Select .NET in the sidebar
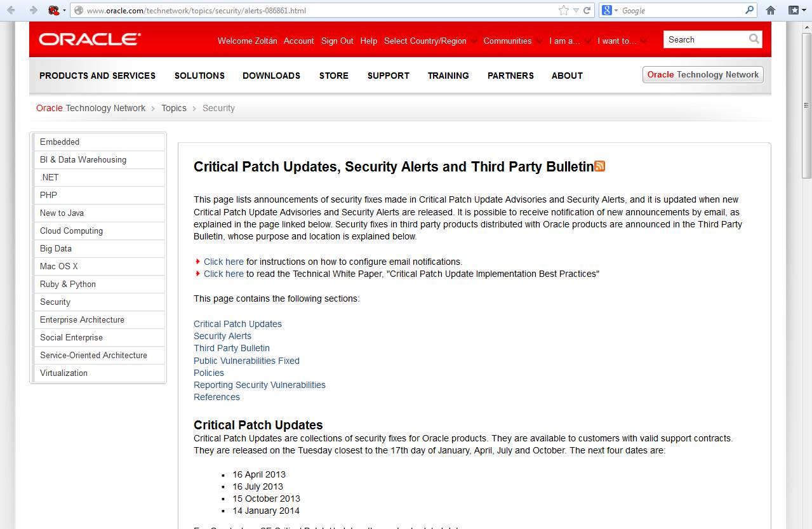 click(x=98, y=177)
